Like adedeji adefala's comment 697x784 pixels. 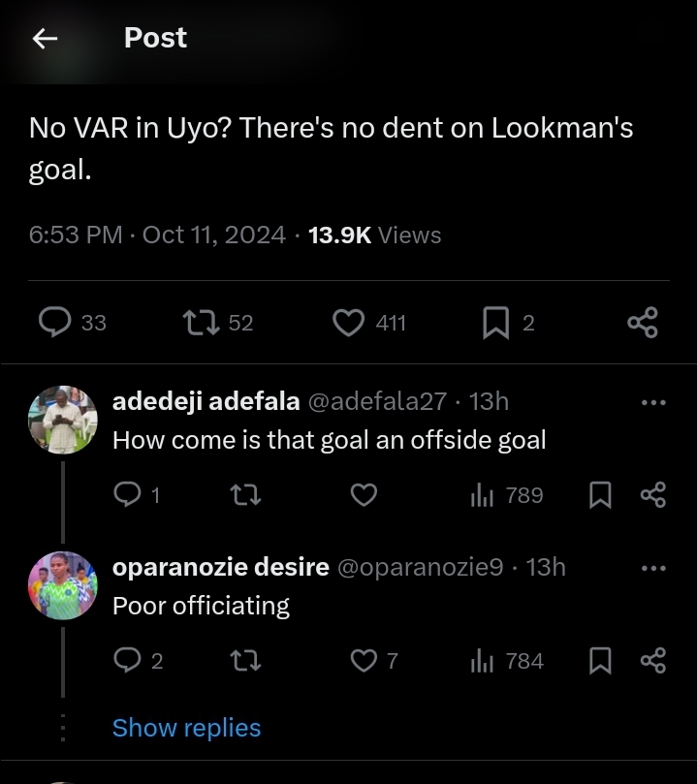363,495
